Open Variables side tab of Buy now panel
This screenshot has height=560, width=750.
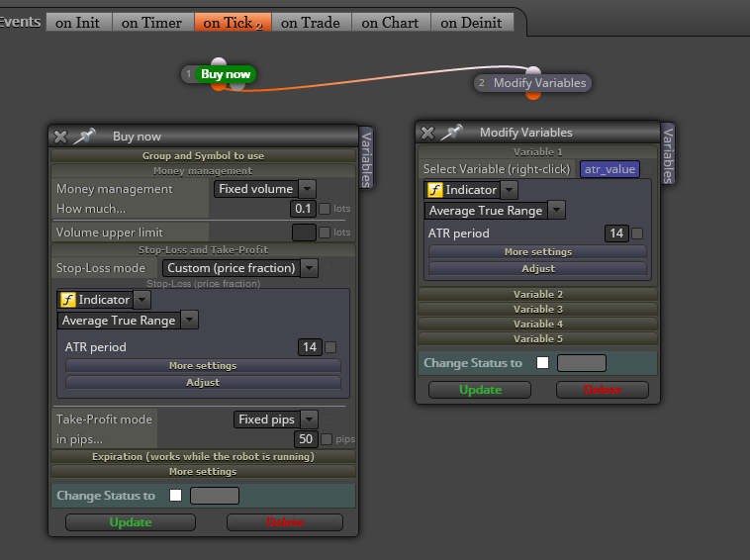tap(366, 158)
